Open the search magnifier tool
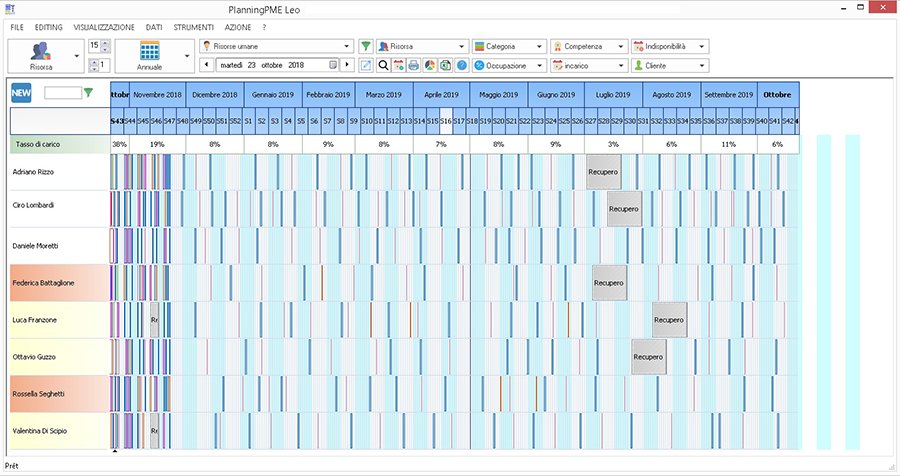This screenshot has width=900, height=476. [x=383, y=65]
